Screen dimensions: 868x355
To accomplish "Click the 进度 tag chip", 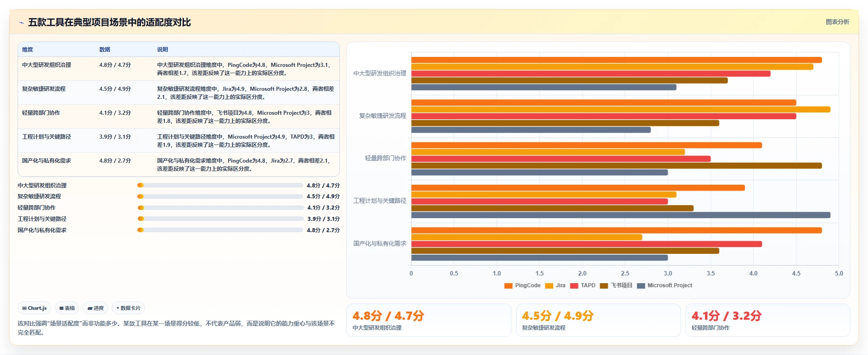I will point(95,308).
